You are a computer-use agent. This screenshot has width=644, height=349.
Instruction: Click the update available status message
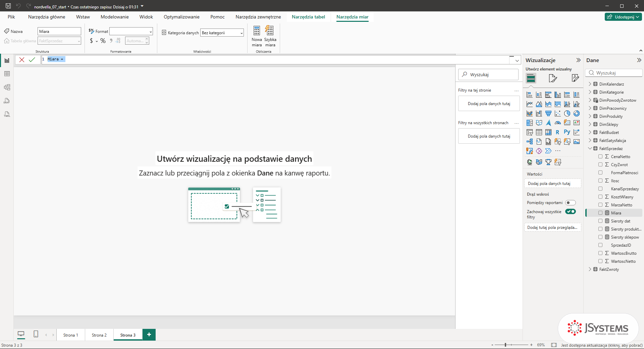pos(602,345)
